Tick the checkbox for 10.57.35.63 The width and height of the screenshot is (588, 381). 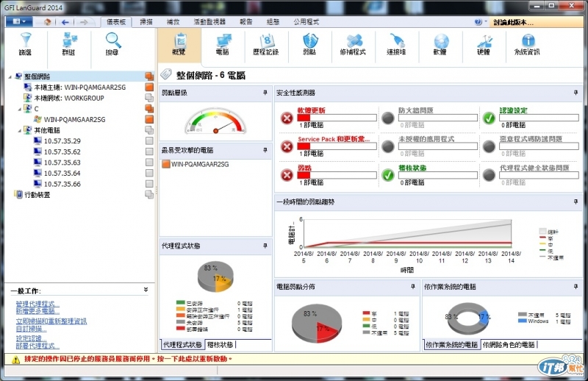tap(149, 162)
